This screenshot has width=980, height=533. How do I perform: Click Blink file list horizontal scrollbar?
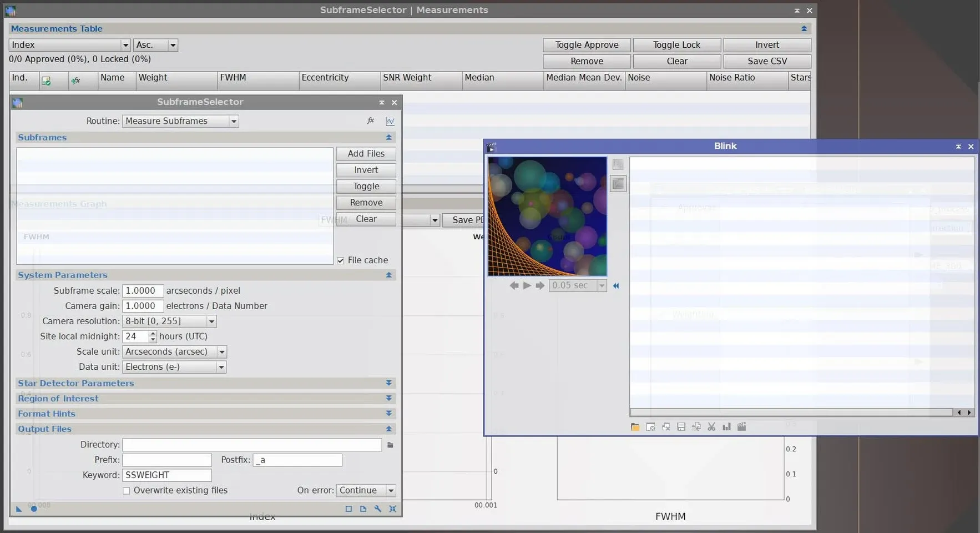[791, 413]
